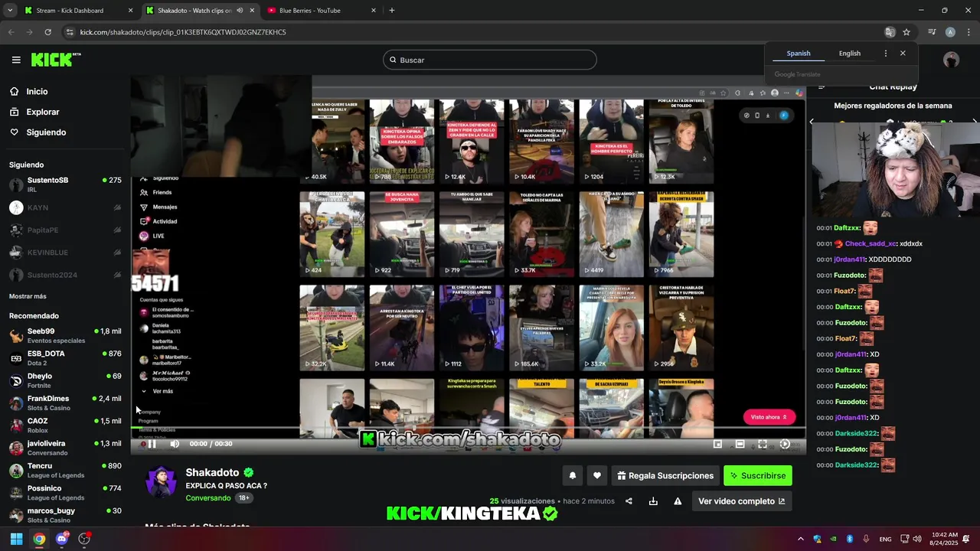The width and height of the screenshot is (980, 551).
Task: Open Explorar in sidebar
Action: (43, 112)
